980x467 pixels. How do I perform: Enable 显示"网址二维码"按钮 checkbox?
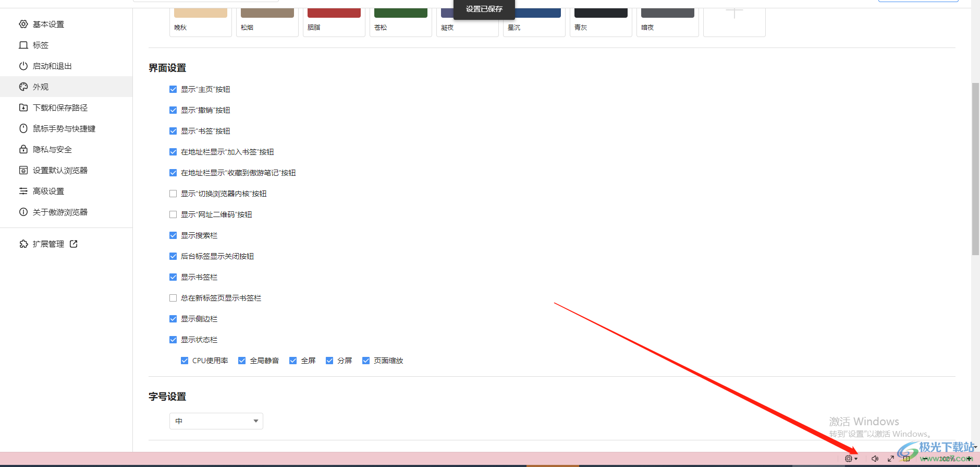(x=173, y=214)
